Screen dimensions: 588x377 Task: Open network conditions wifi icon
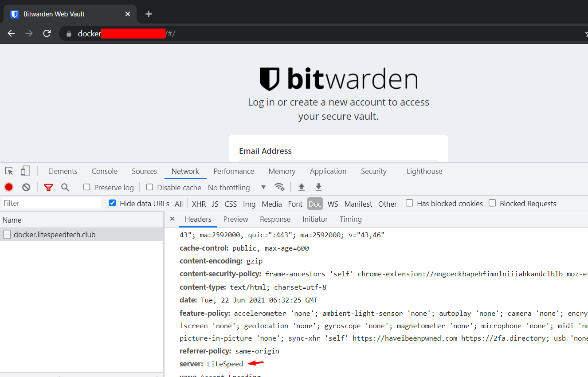point(279,187)
